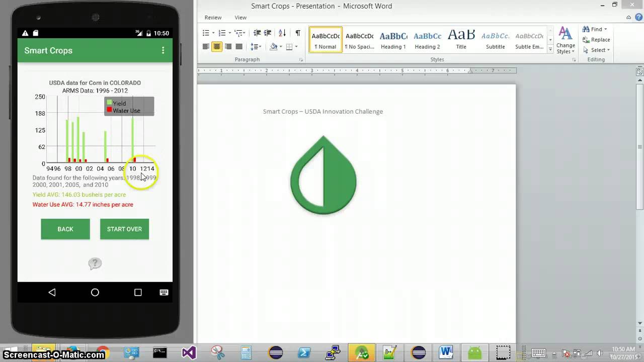This screenshot has height=362, width=644.
Task: Apply shading paint bucket
Action: [x=273, y=47]
